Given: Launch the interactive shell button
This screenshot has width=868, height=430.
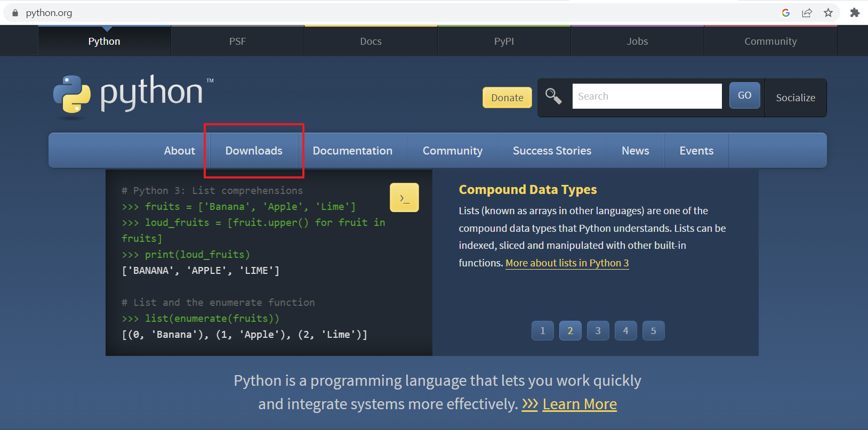Looking at the screenshot, I should tap(404, 198).
